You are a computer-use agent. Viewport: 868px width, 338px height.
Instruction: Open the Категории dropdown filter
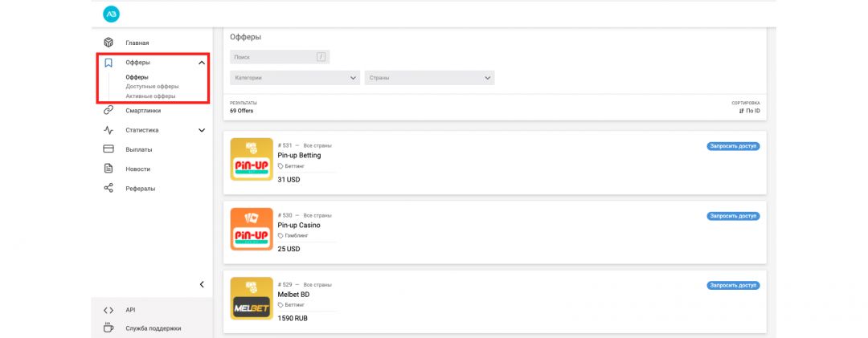[x=294, y=78]
